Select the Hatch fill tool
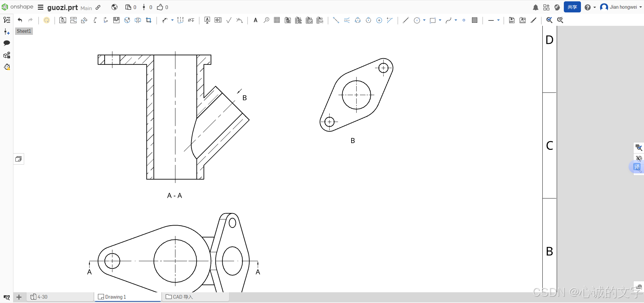Image resolution: width=644 pixels, height=303 pixels. (x=475, y=20)
